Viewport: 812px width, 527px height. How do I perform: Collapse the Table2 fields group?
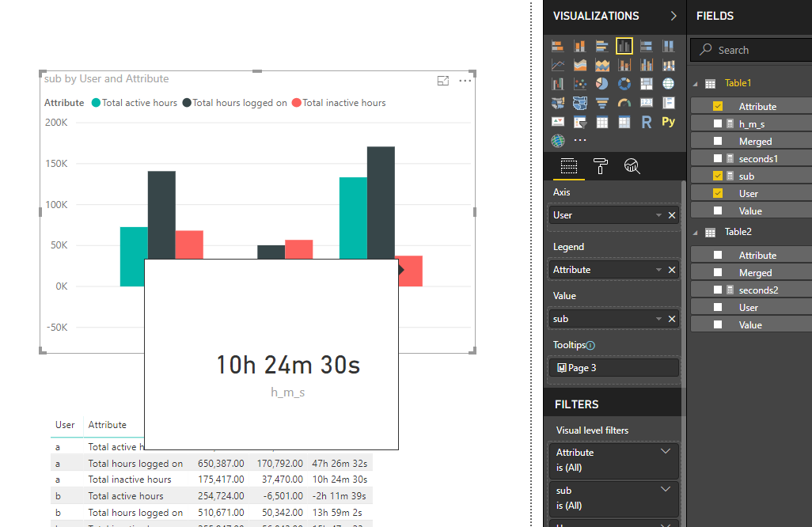696,233
